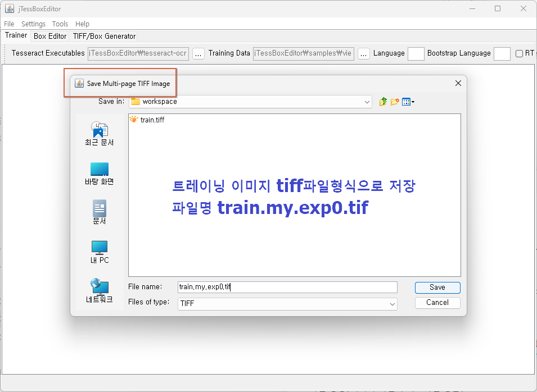Switch to the Trainer tab
Viewport: 537px width, 392px height.
[x=16, y=35]
